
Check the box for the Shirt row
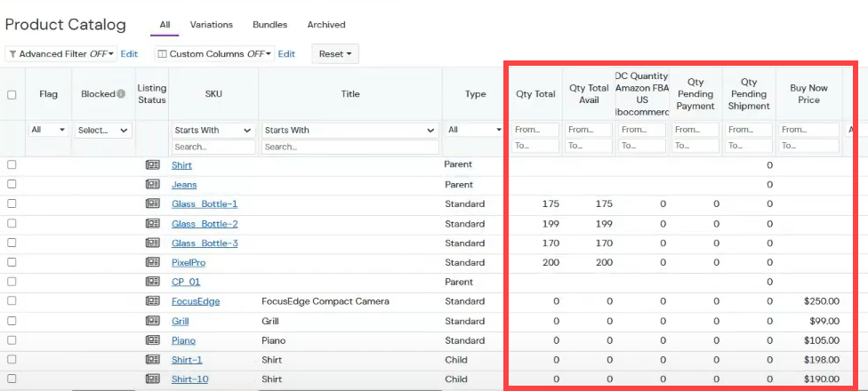[12, 164]
